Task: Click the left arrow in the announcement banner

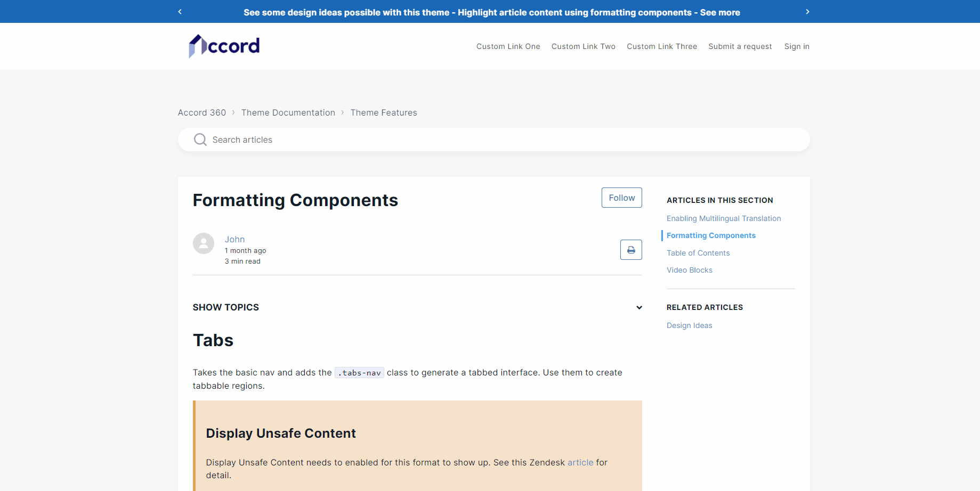Action: (x=180, y=12)
